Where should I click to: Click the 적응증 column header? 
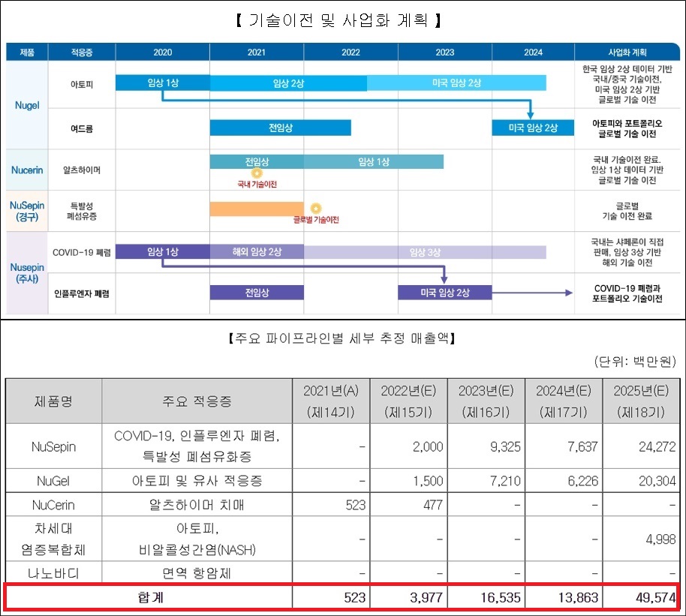[82, 52]
